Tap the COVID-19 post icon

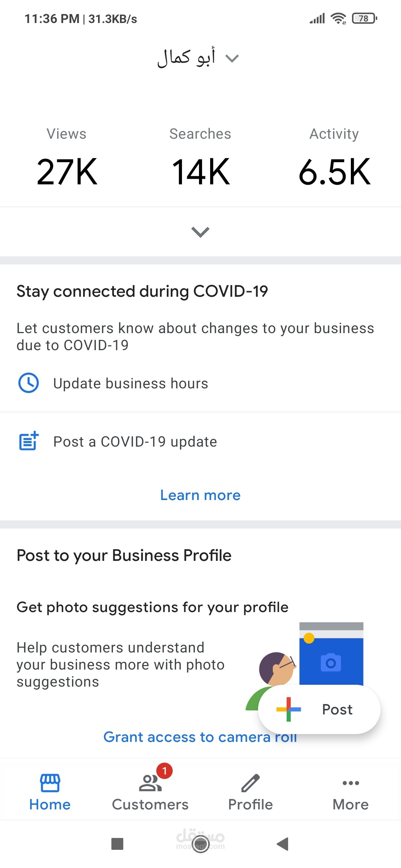coord(29,441)
